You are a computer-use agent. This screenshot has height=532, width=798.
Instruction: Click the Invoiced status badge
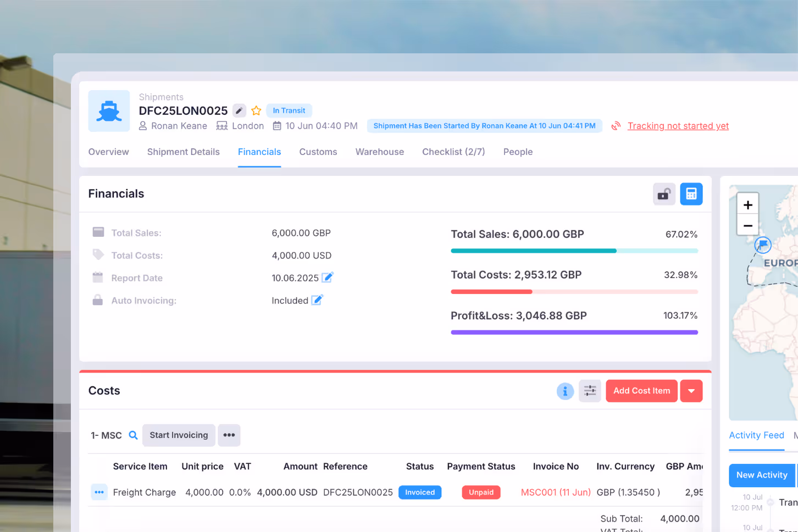pos(420,492)
